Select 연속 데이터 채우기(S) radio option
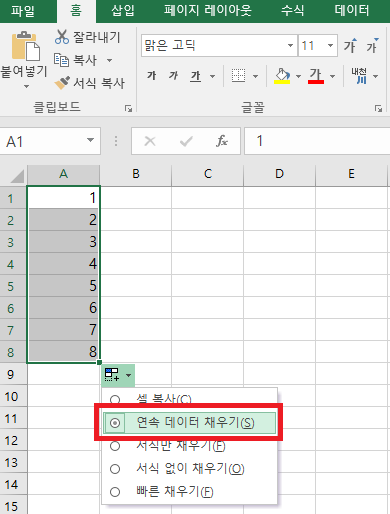The image size is (390, 514). 115,423
